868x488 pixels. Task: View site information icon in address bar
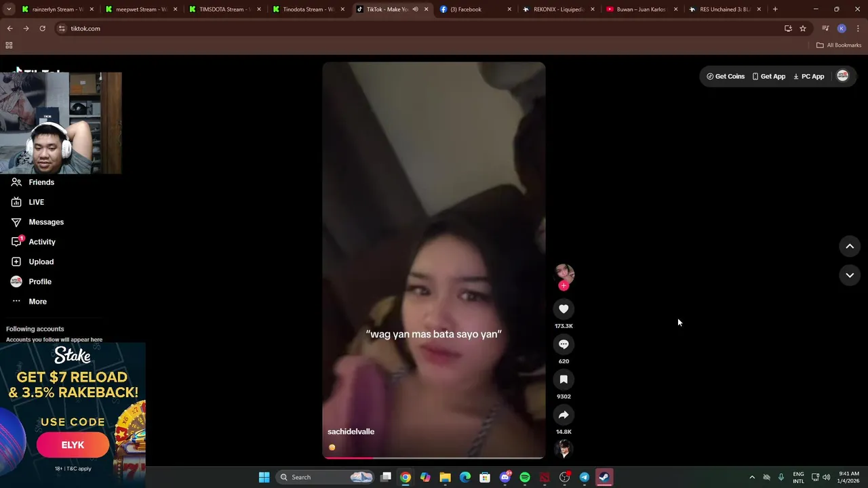pos(62,28)
